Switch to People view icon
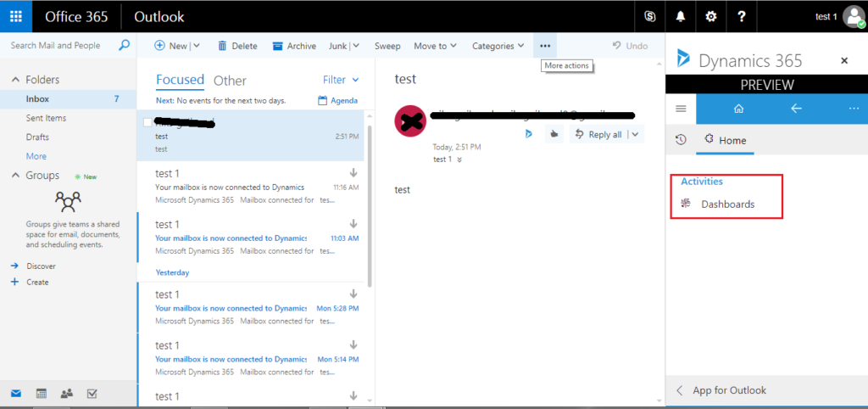The image size is (868, 409). [x=67, y=394]
